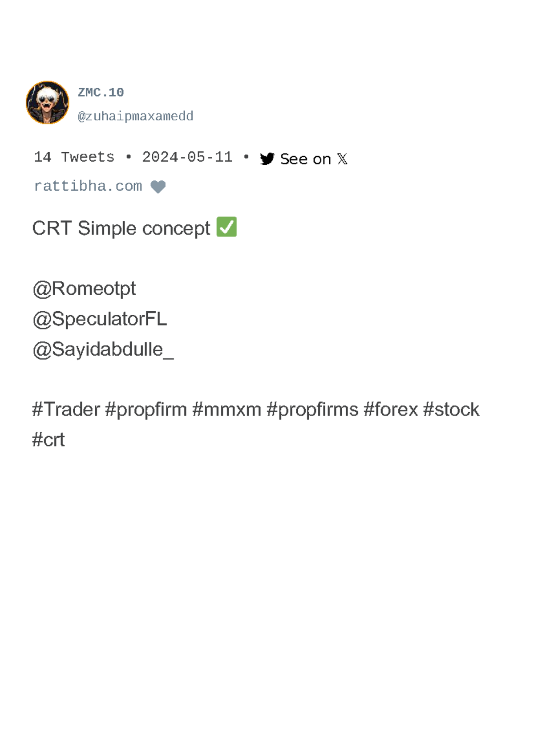Open the #stock hashtag
The width and height of the screenshot is (534, 756).
coord(451,410)
